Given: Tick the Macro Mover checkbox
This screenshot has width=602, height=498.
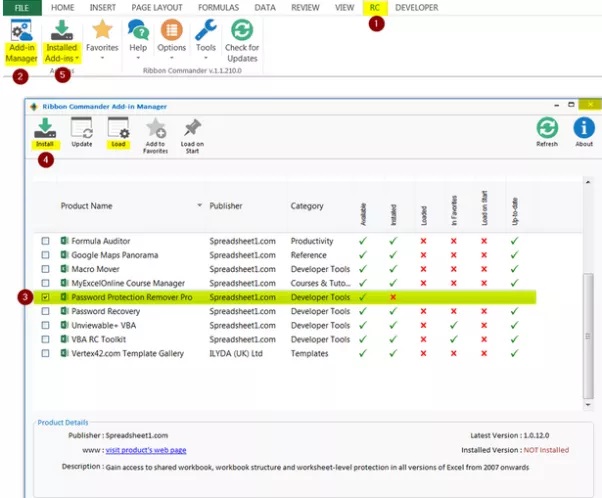Looking at the screenshot, I should [x=45, y=269].
